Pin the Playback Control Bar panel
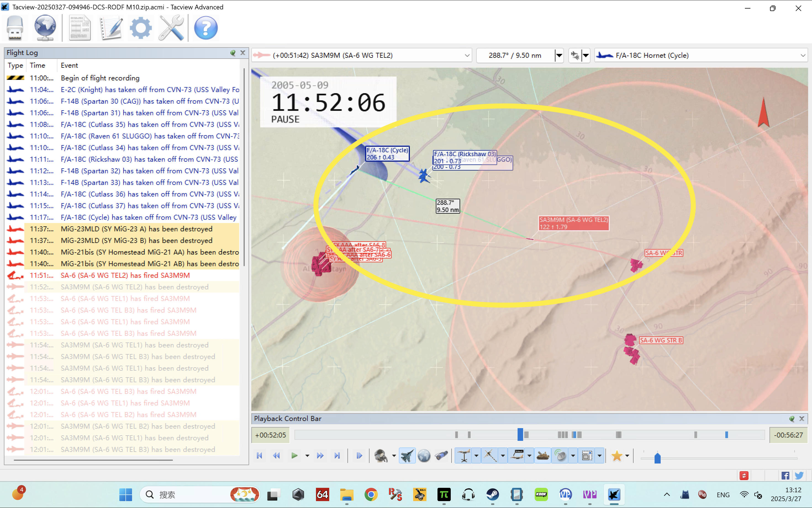 coord(792,418)
